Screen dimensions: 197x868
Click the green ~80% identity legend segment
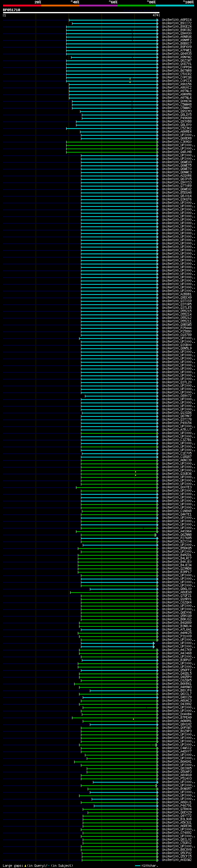137,6
